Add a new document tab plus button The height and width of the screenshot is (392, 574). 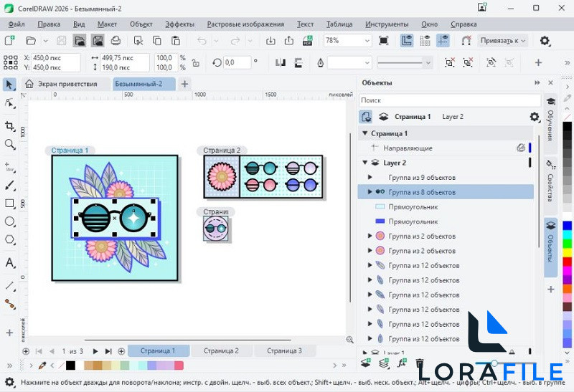pyautogui.click(x=184, y=84)
